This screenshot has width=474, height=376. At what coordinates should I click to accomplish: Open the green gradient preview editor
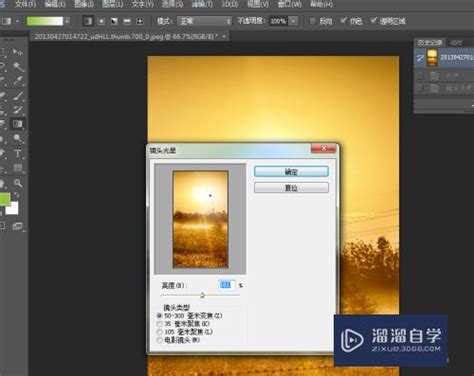point(45,21)
